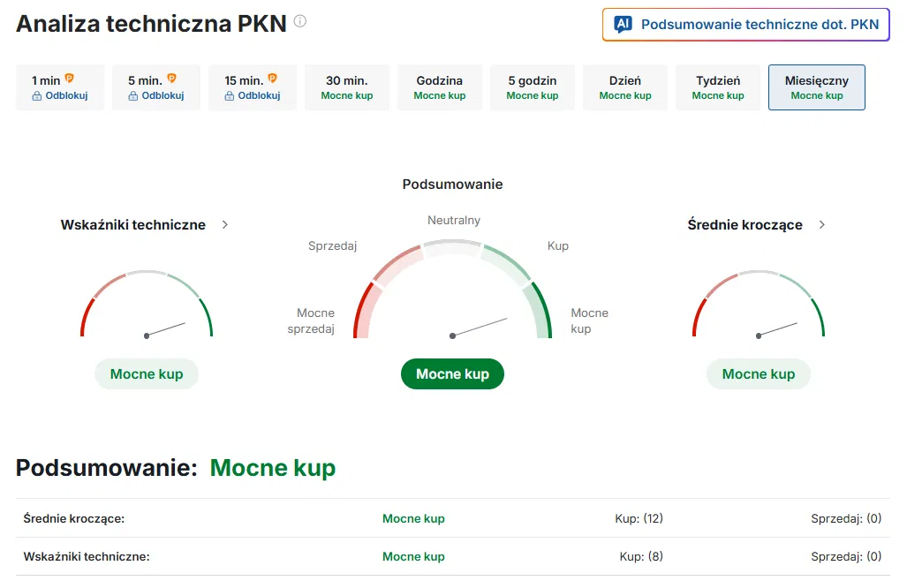Click the AI icon in the summary button
The image size is (907, 588).
coord(623,25)
